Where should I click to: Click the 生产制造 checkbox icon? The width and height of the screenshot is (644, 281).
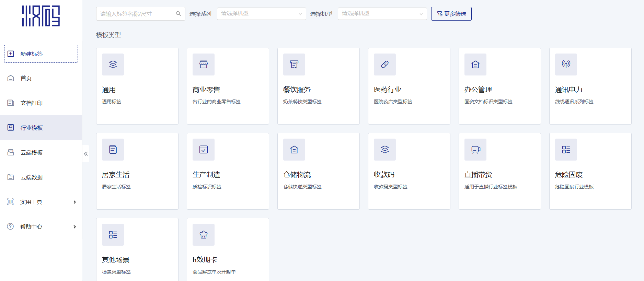pos(204,150)
